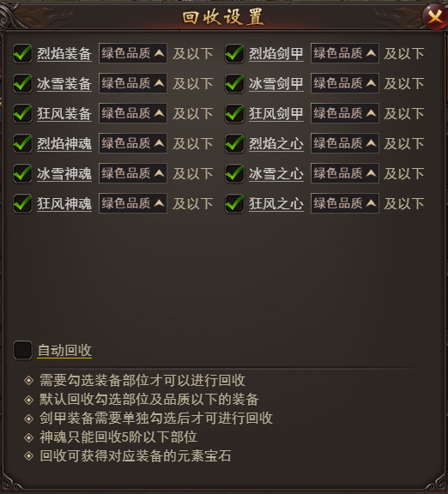Open quality dropdown for 冰雪剑甲

(x=345, y=83)
